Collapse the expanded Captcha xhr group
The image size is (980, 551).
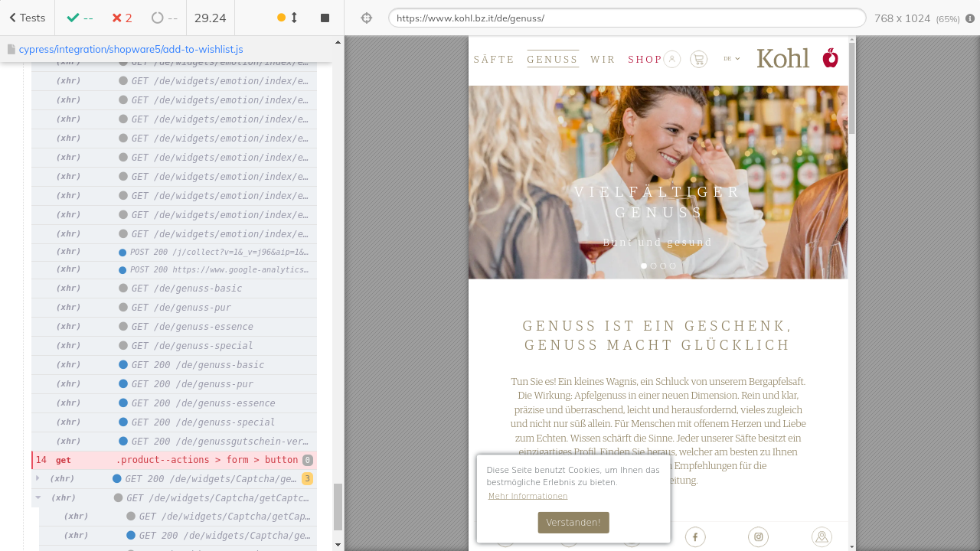click(x=38, y=497)
